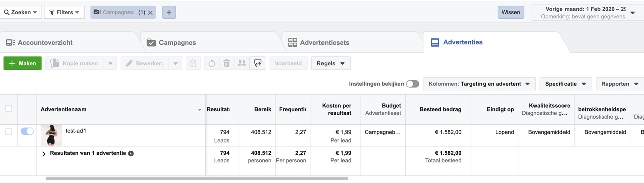
Task: Click the Wissen button
Action: pos(511,12)
